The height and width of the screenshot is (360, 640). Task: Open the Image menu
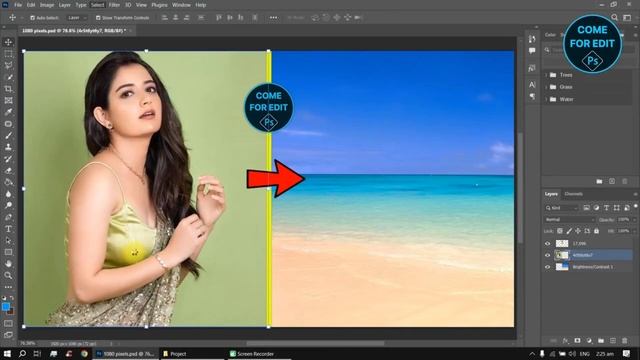[x=47, y=5]
